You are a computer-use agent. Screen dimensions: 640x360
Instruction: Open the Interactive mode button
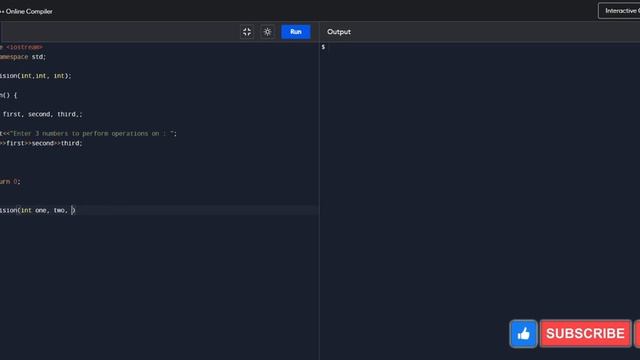click(x=620, y=11)
